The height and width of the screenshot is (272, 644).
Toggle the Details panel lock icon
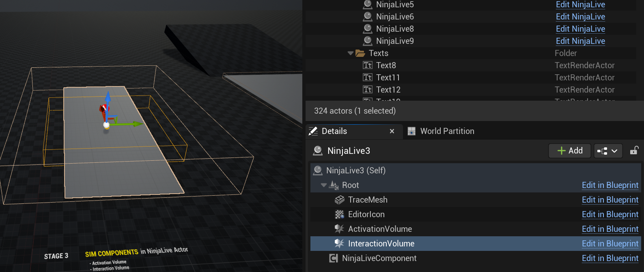[x=634, y=151]
